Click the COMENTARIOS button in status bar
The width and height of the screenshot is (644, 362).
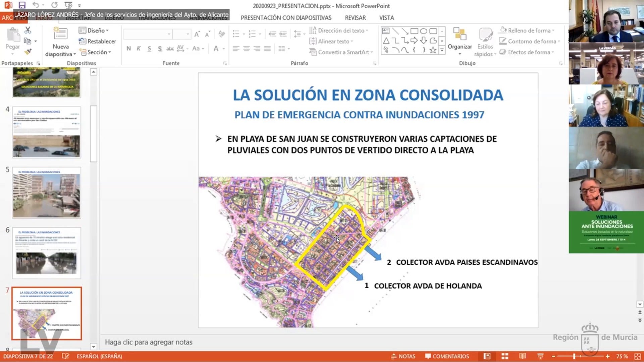pyautogui.click(x=447, y=356)
